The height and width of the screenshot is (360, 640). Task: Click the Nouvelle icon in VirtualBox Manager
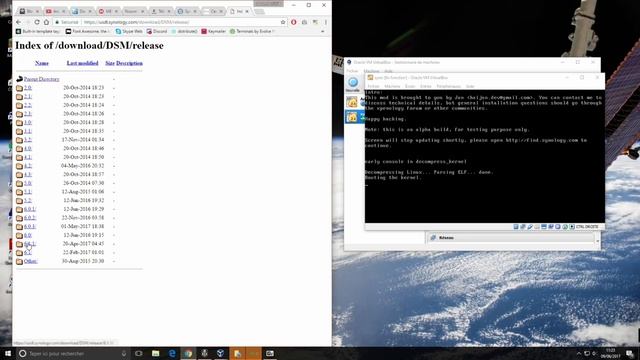pos(353,84)
